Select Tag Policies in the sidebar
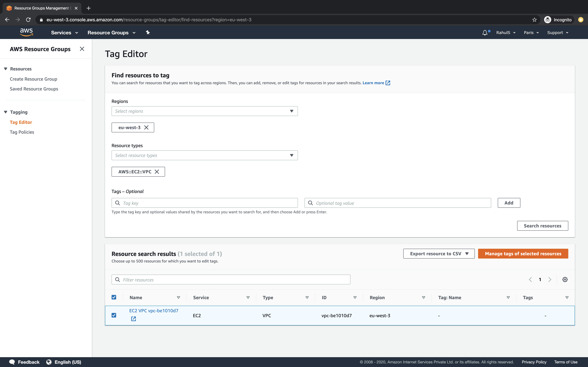 pyautogui.click(x=22, y=132)
